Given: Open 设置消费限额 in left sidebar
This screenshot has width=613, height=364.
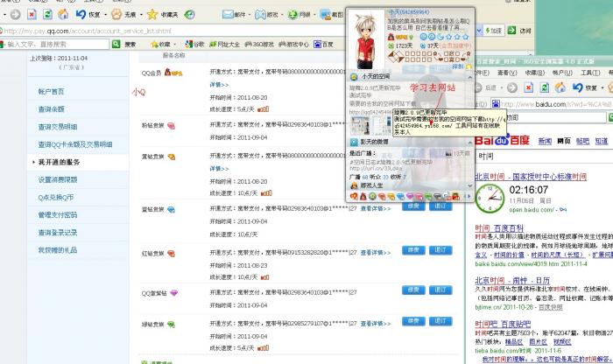Looking at the screenshot, I should 58,179.
